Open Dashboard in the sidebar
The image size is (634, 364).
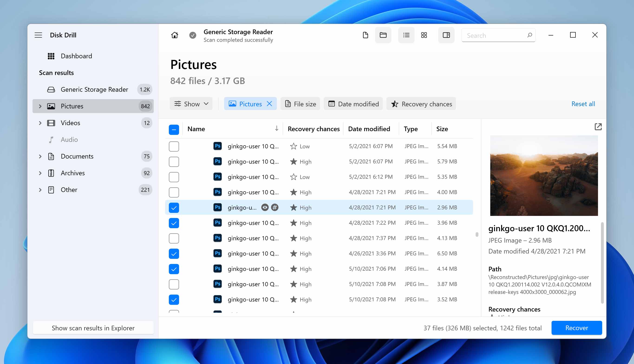93,56
